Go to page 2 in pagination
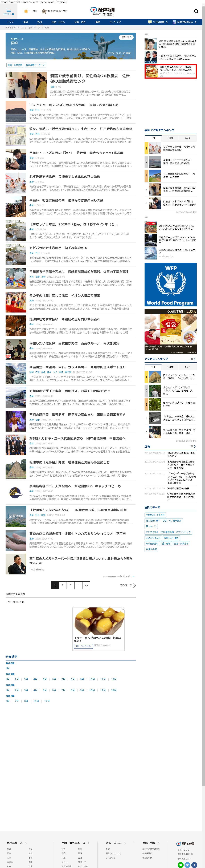The width and height of the screenshot is (205, 868). click(63, 585)
